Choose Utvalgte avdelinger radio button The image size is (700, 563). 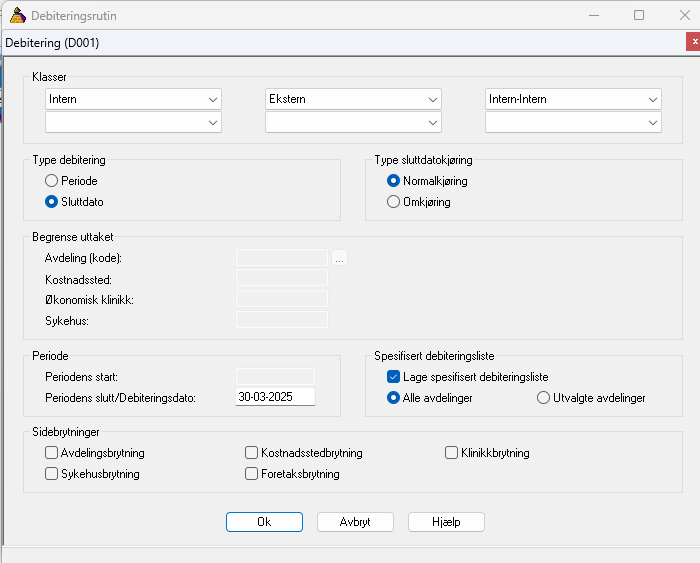tap(543, 398)
